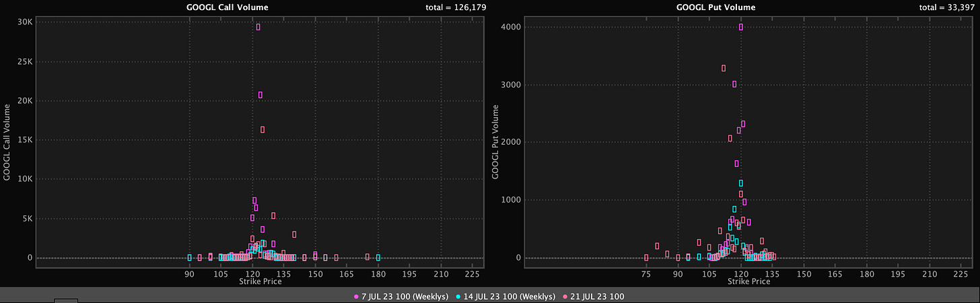Click the pink call marker at strike 175

[x=367, y=257]
